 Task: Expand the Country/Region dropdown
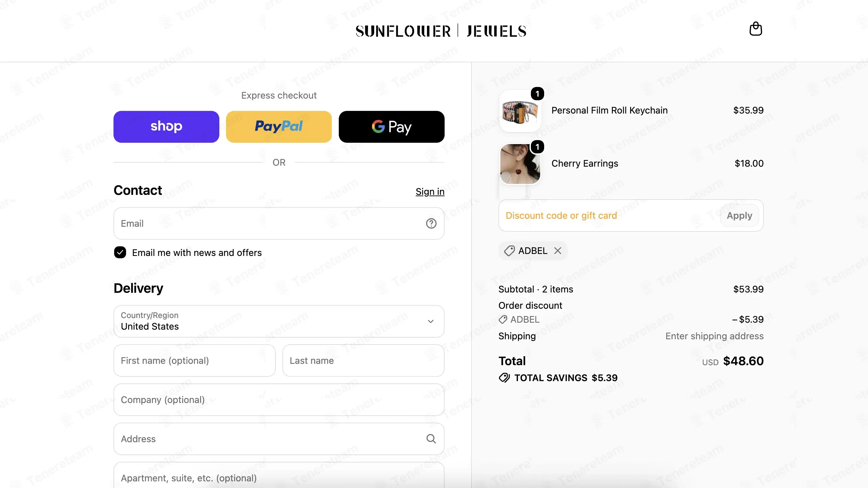(279, 321)
